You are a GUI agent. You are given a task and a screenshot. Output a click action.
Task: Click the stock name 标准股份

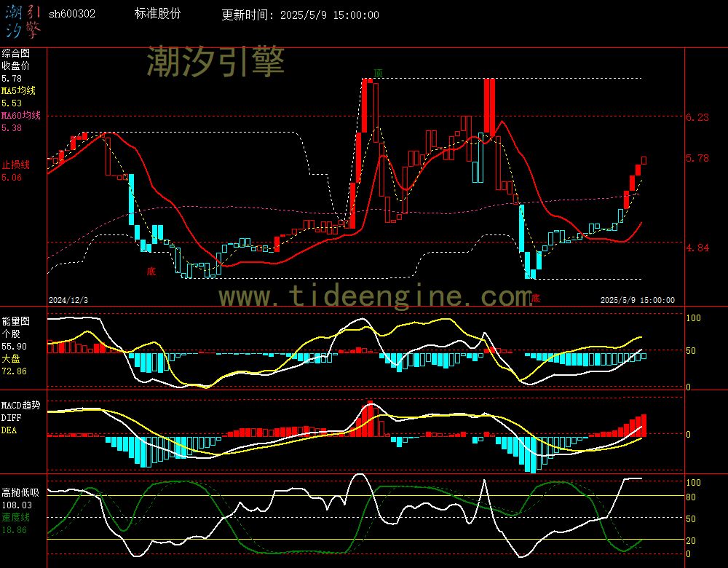click(x=157, y=13)
